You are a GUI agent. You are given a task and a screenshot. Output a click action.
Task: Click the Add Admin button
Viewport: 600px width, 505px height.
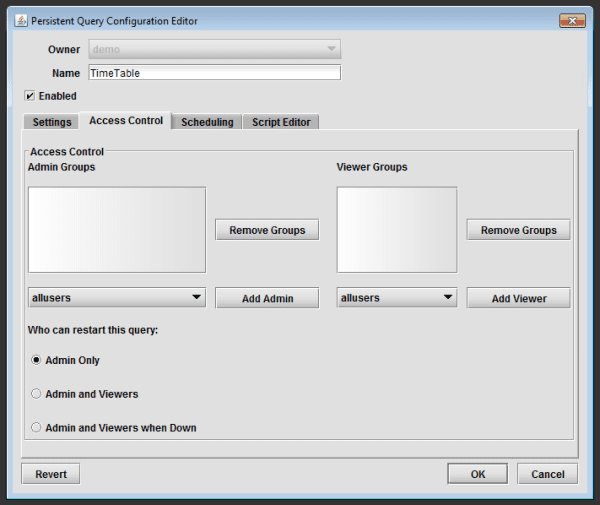[267, 298]
